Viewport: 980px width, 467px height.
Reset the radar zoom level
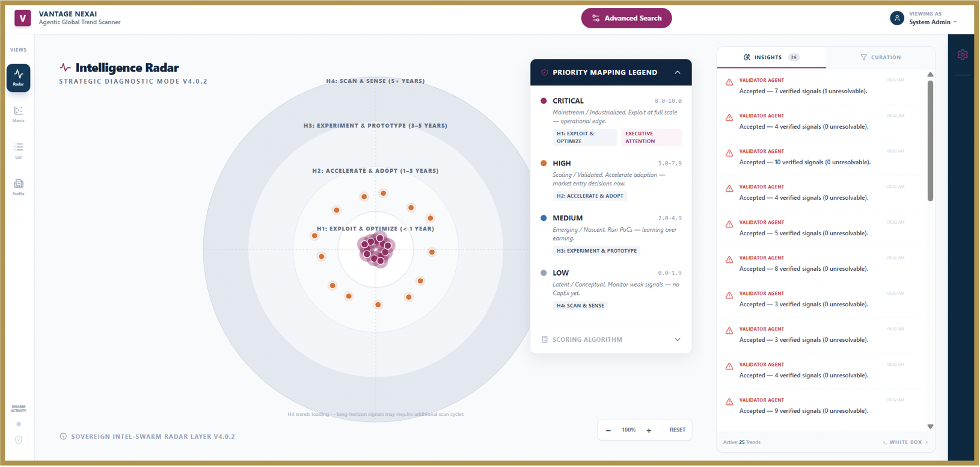click(x=677, y=430)
